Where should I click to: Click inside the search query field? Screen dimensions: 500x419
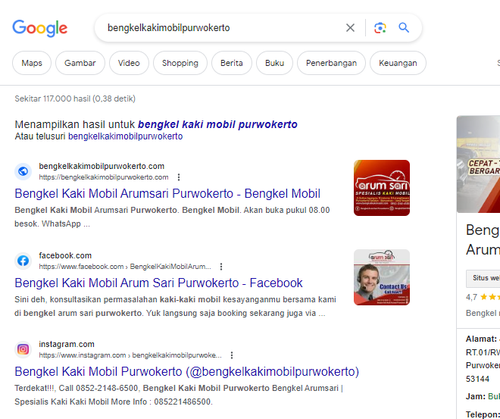point(220,28)
